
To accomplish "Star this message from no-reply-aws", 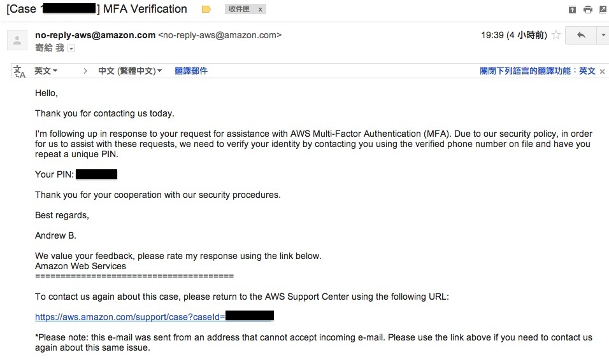I will click(x=555, y=35).
